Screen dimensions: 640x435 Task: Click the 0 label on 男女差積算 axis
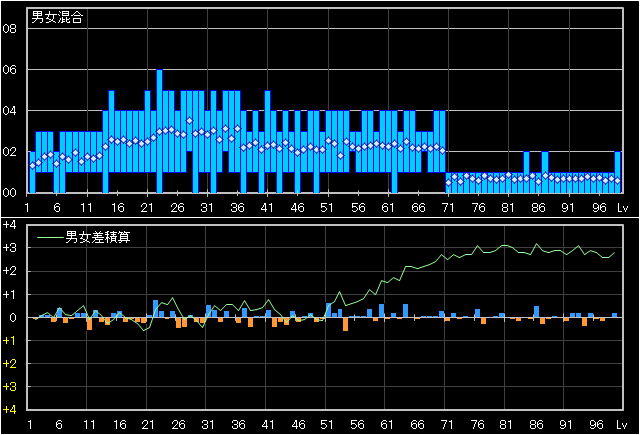(13, 317)
